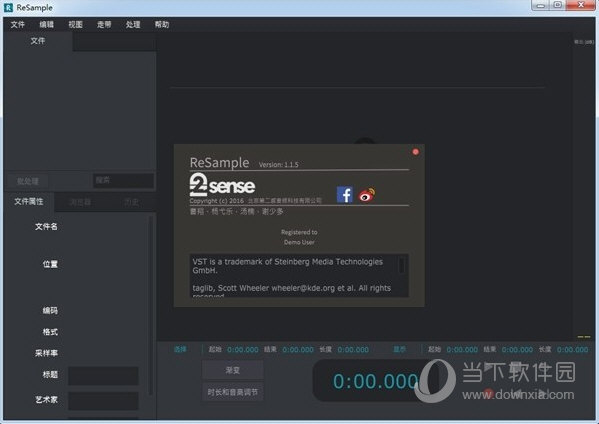
Task: Click the file properties panel scrollbar
Action: pos(151,306)
